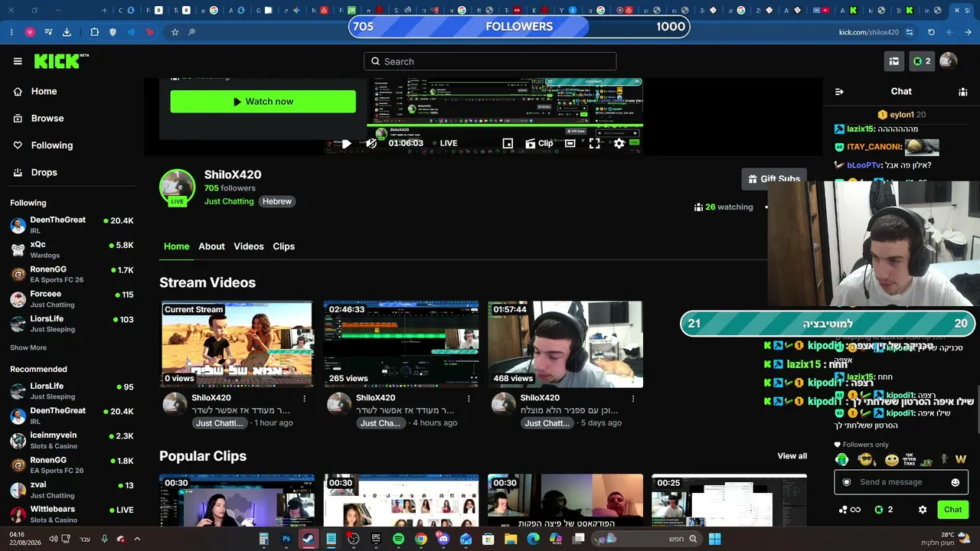The height and width of the screenshot is (551, 980).
Task: Enable mini player mode
Action: click(508, 143)
